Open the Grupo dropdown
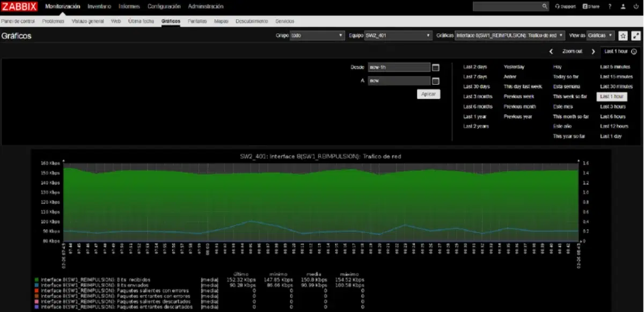The height and width of the screenshot is (312, 644). [317, 35]
